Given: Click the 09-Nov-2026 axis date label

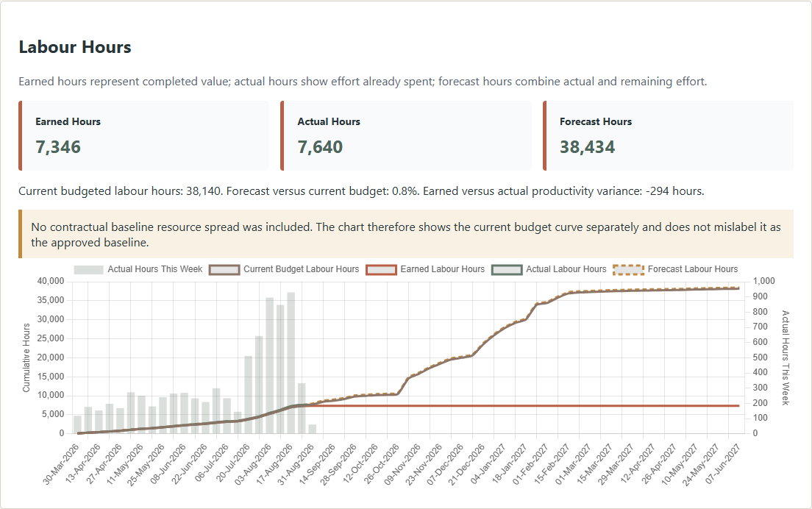Looking at the screenshot, I should 403,464.
